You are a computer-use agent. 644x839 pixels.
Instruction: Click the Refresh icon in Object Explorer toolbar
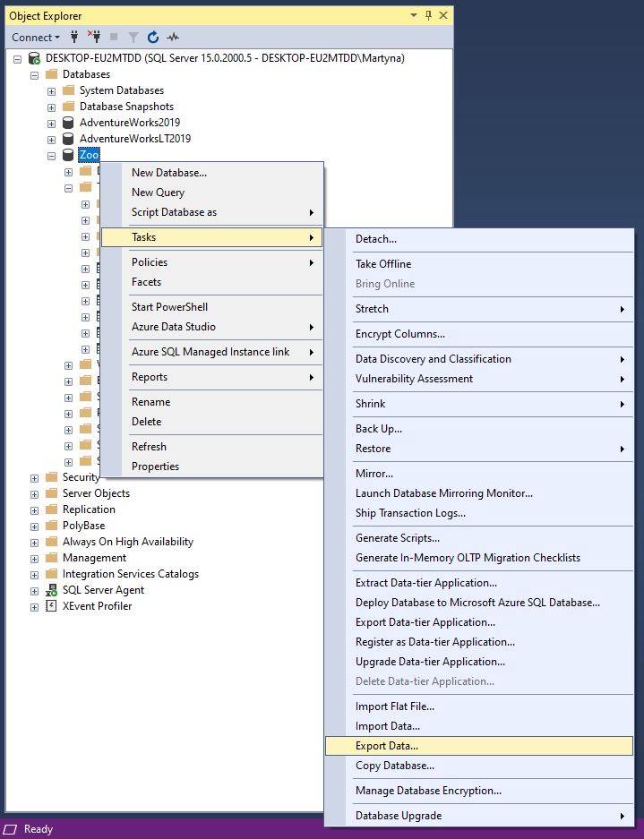(x=153, y=37)
